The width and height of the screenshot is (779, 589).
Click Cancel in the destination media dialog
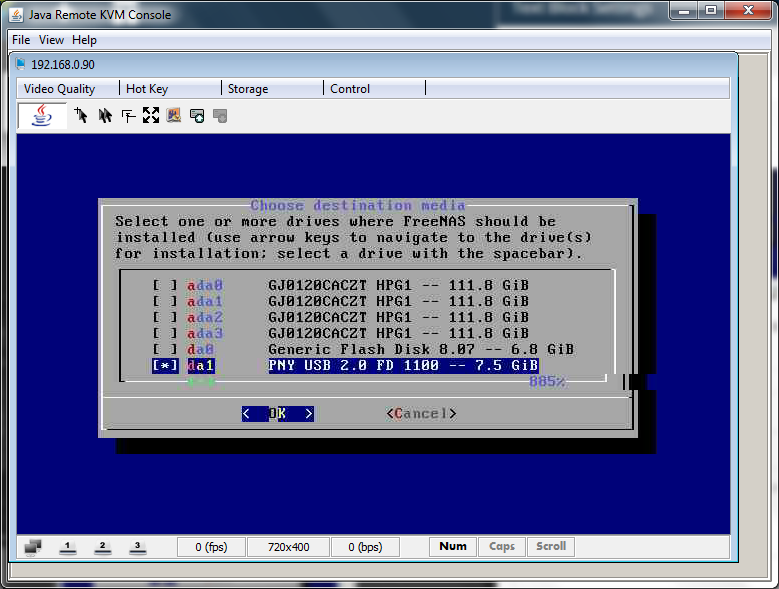421,413
